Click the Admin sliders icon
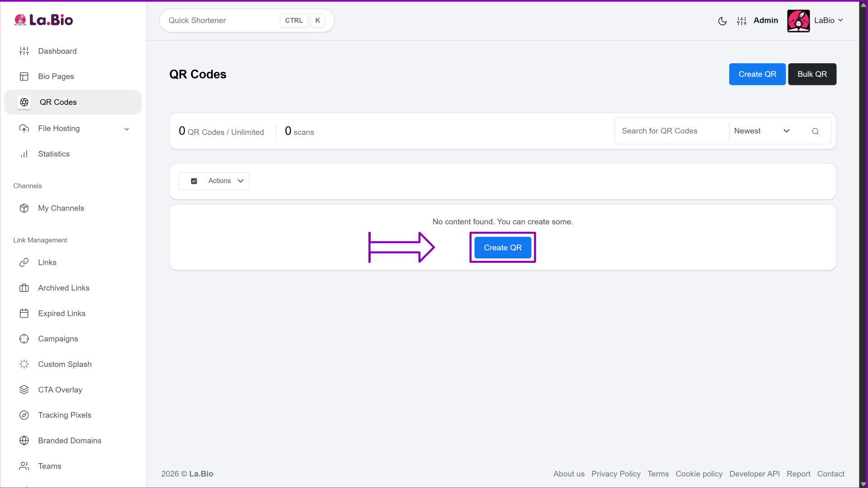 741,21
